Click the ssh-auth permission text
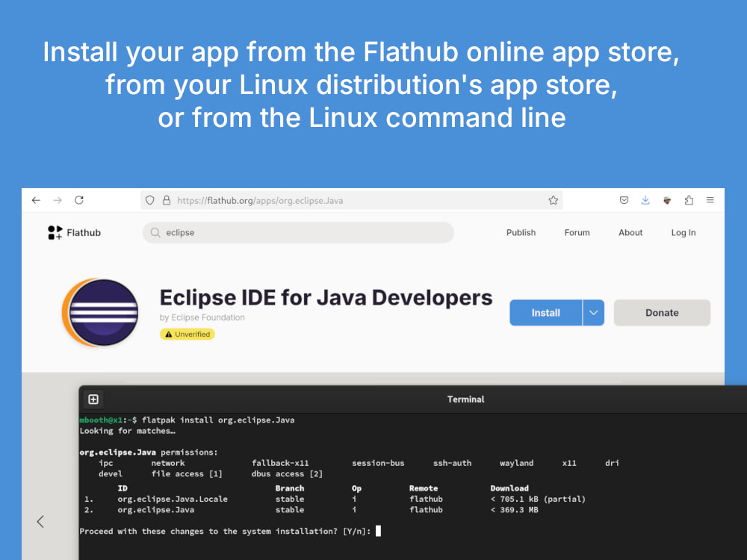The image size is (747, 560). pyautogui.click(x=452, y=463)
